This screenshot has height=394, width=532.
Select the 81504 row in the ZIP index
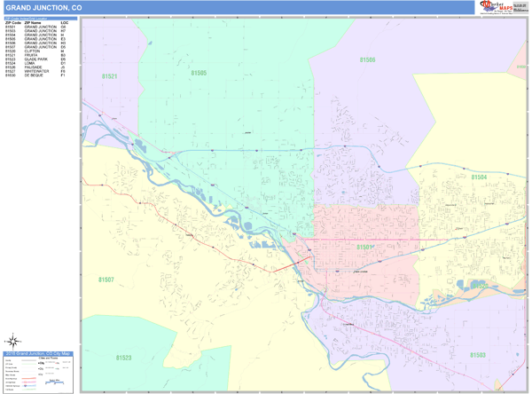pos(35,35)
